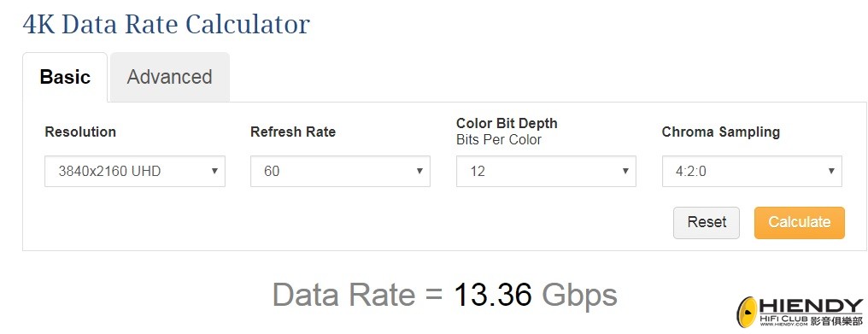The height and width of the screenshot is (334, 868).
Task: Open the Chroma Sampling dropdown showing 4:2:0
Action: [752, 171]
